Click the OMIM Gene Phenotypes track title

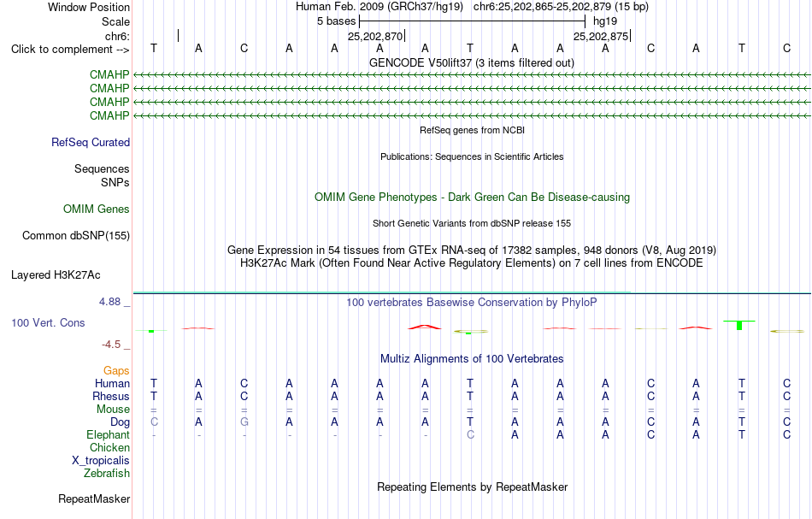point(472,198)
